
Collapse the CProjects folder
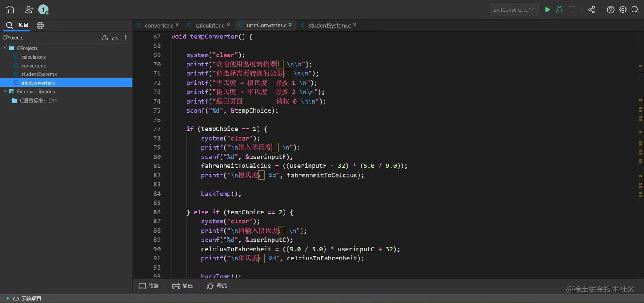click(5, 48)
